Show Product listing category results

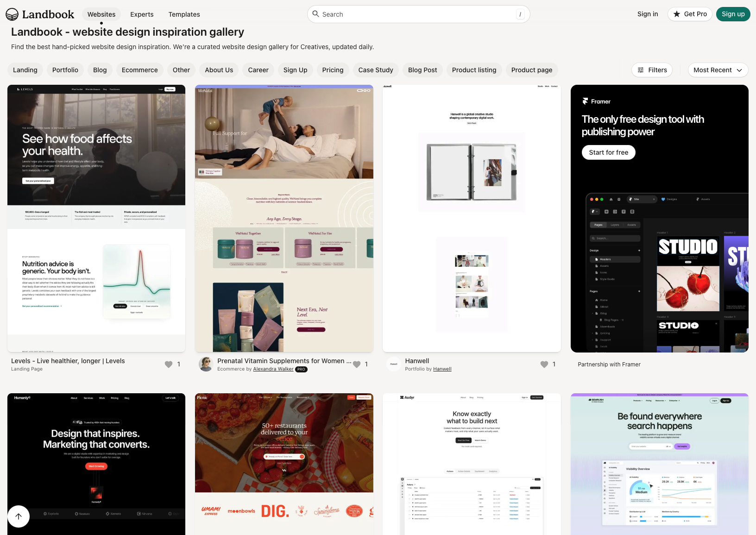(474, 70)
